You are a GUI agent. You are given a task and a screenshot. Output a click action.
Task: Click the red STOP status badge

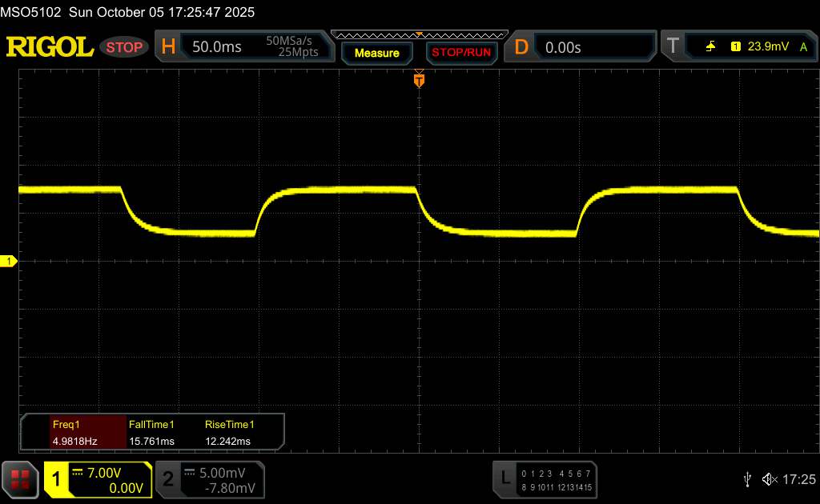click(x=125, y=47)
